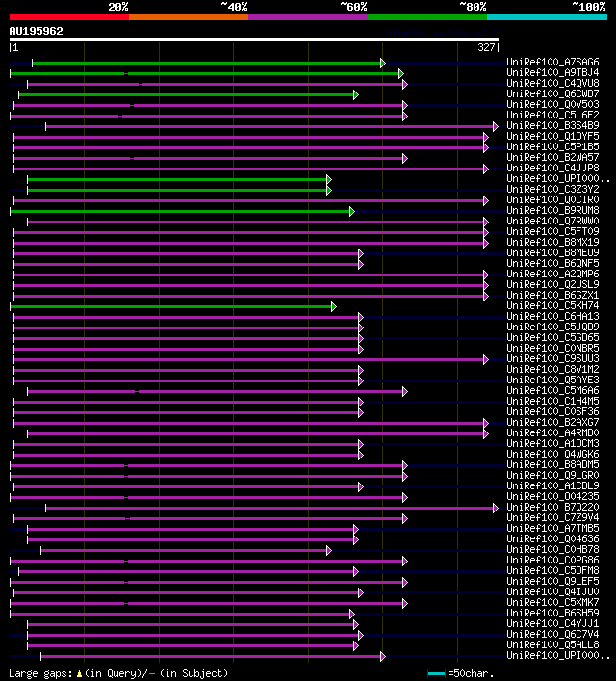Select label UniRef100_C3Z3Y2

552,190
